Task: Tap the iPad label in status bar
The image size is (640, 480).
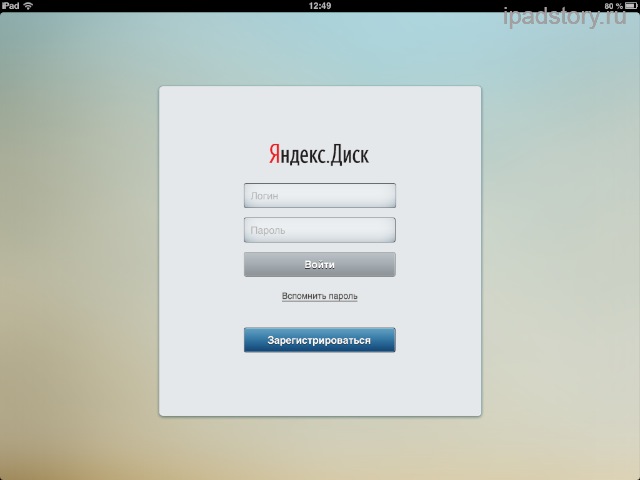Action: pyautogui.click(x=10, y=6)
